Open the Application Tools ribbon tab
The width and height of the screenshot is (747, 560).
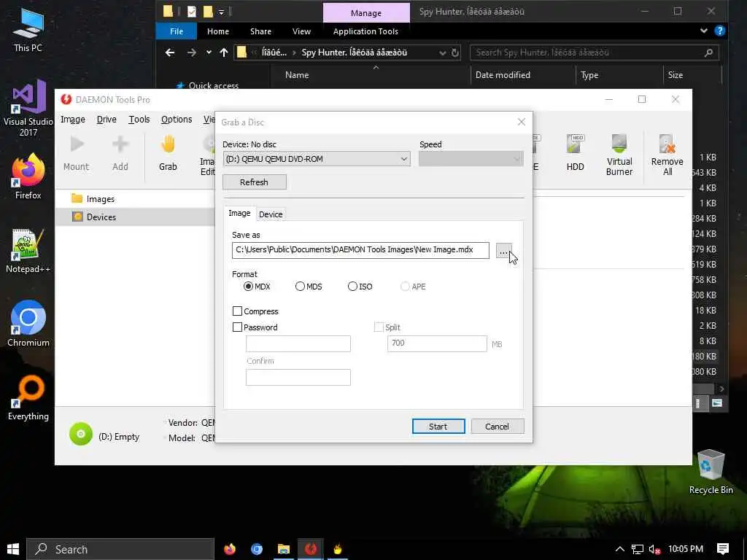click(365, 31)
